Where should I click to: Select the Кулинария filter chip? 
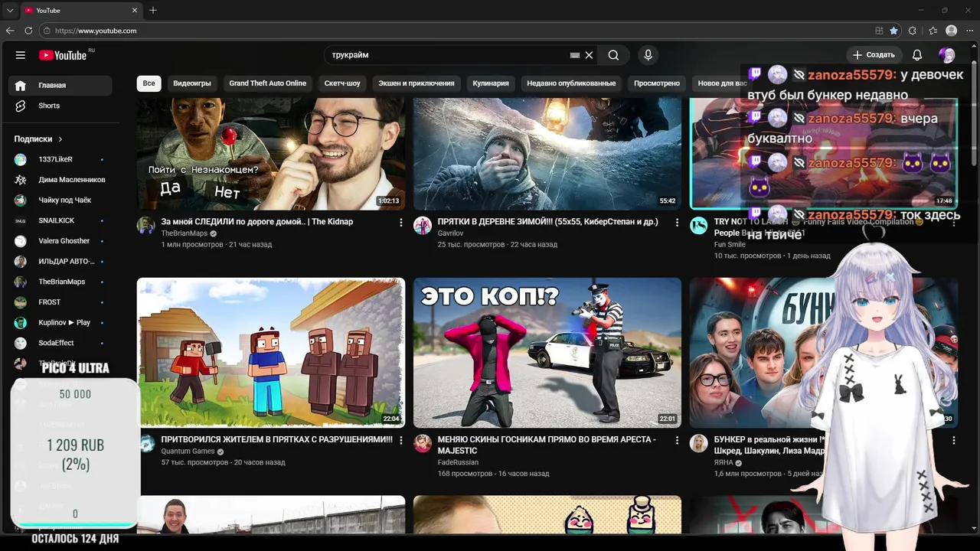click(491, 83)
